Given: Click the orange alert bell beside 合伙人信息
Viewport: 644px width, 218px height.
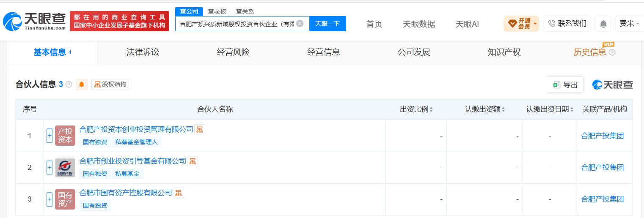Looking at the screenshot, I should point(82,84).
